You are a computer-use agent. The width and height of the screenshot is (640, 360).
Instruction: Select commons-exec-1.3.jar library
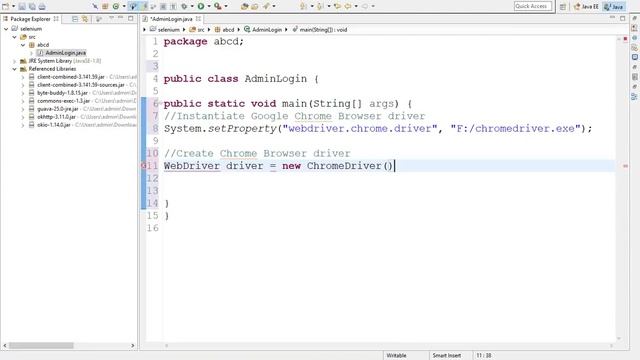63,101
